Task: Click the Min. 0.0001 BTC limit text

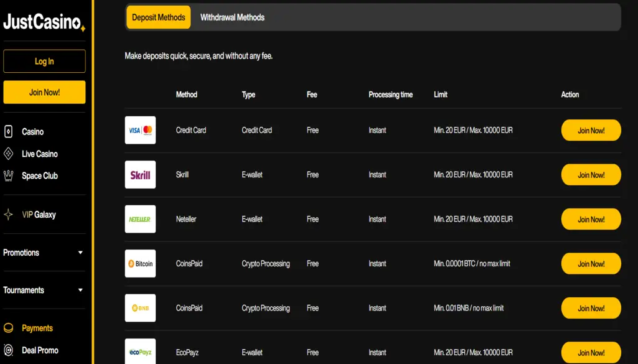Action: (472, 264)
